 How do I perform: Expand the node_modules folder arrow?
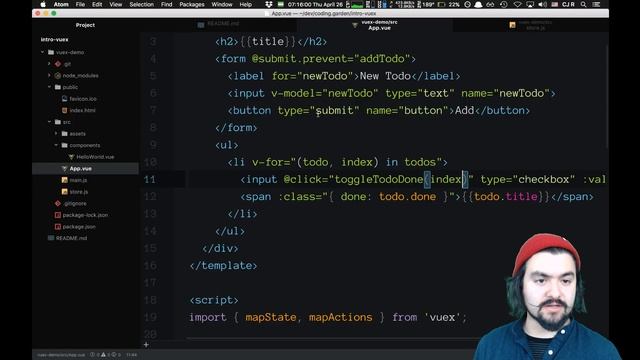[49, 76]
